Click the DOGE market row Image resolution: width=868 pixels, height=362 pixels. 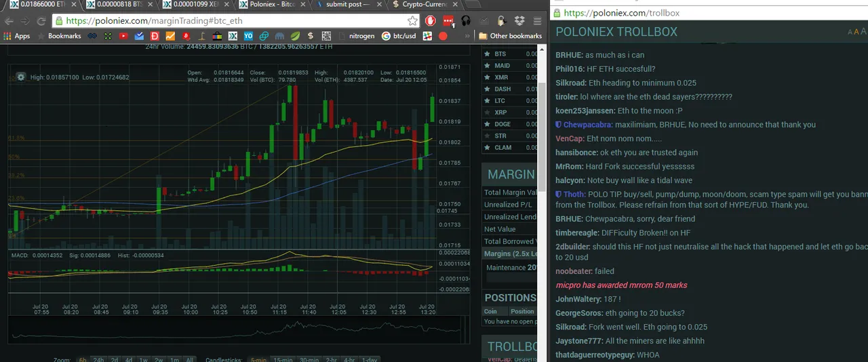509,124
